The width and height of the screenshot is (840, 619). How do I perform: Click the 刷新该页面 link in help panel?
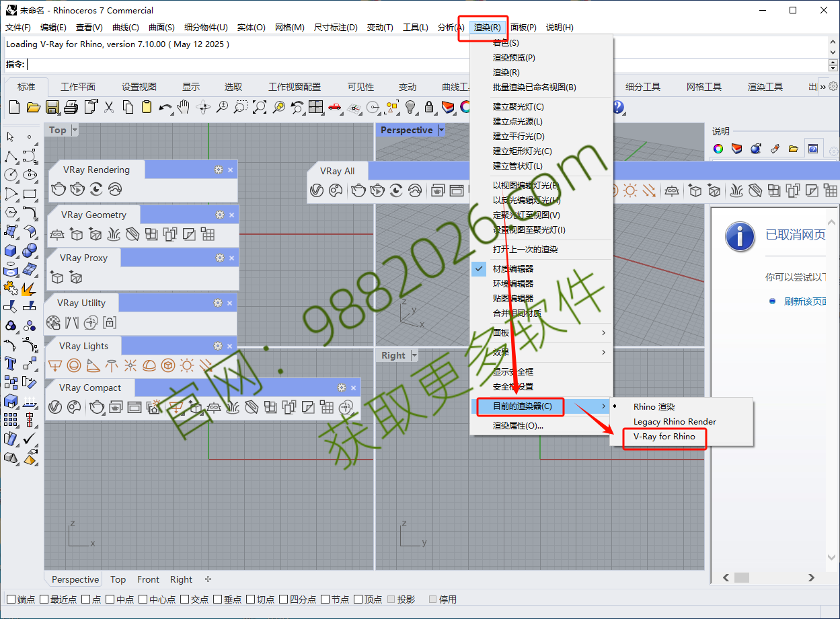[x=806, y=301]
